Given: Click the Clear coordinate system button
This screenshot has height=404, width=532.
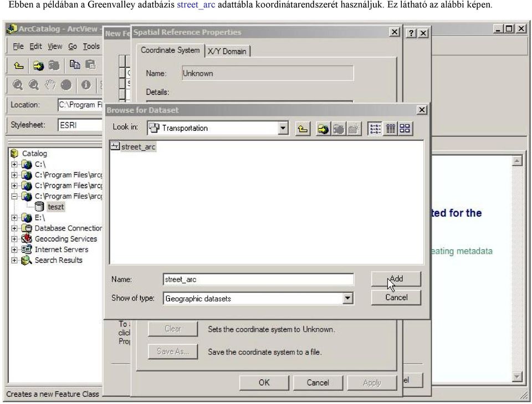Looking at the screenshot, I should pos(173,329).
